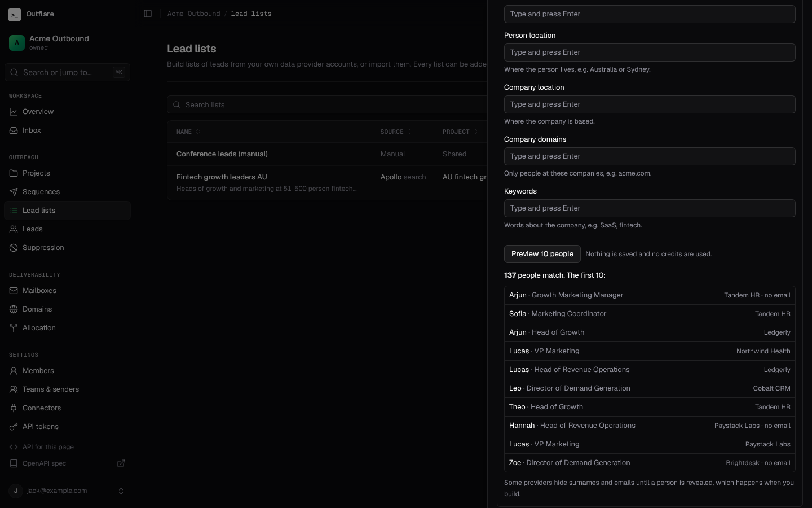Click the Keywords input
Screen dimensions: 812x508
(650, 208)
